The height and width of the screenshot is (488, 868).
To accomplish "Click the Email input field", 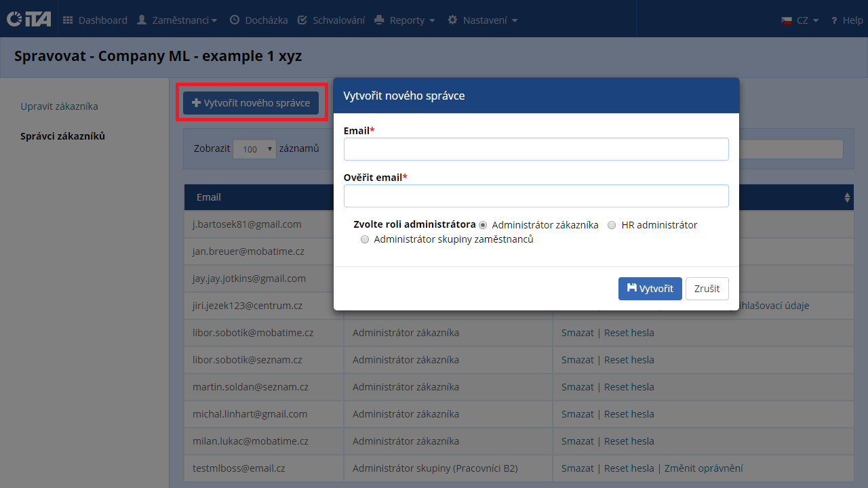I will pyautogui.click(x=536, y=149).
